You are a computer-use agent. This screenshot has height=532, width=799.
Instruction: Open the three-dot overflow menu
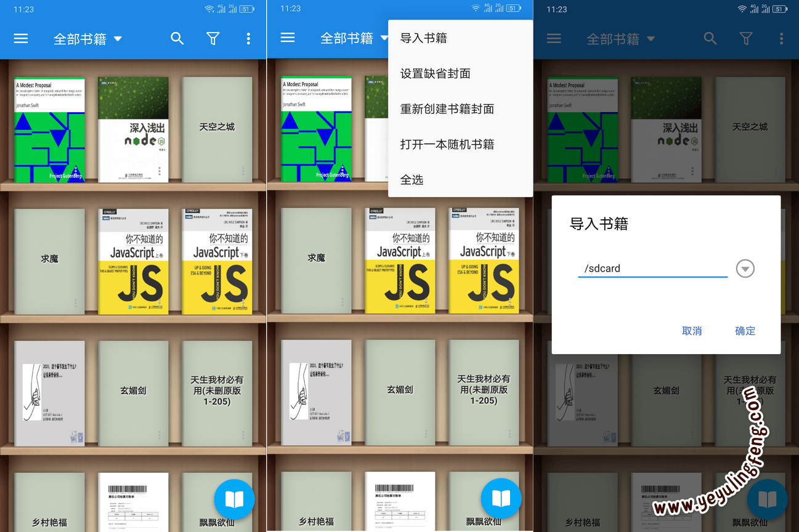(248, 38)
